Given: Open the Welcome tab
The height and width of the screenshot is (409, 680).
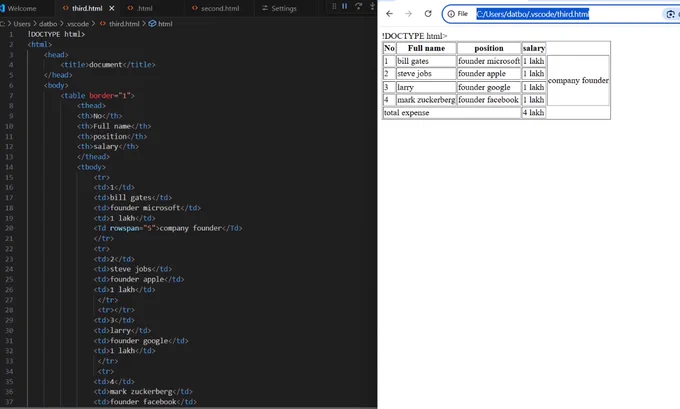Looking at the screenshot, I should coord(22,8).
